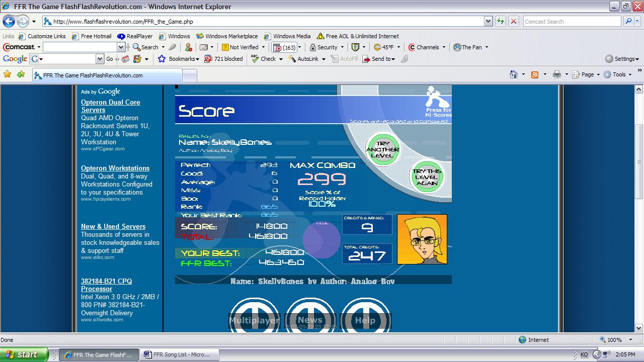Toggle the 721 blocked popup blocker
The width and height of the screenshot is (644, 362).
[x=223, y=59]
